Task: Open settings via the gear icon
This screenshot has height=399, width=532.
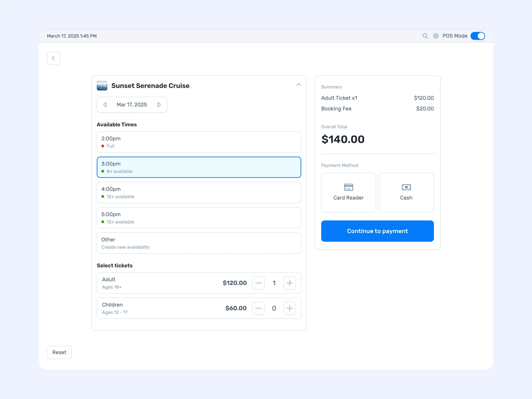Action: tap(436, 36)
